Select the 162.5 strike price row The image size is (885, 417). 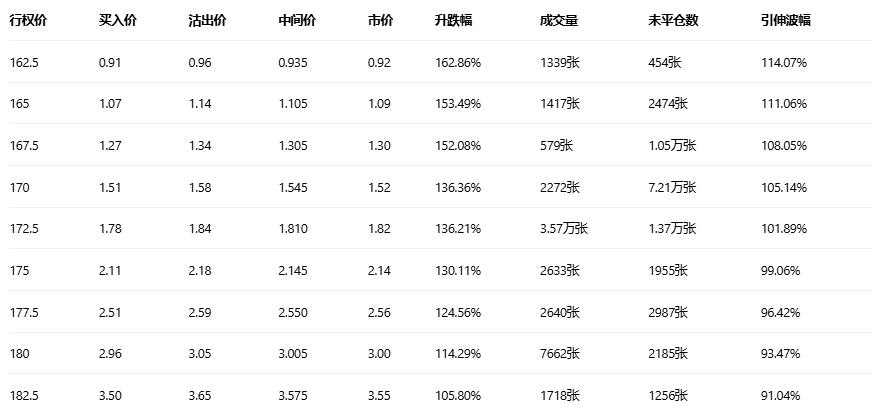pos(23,62)
